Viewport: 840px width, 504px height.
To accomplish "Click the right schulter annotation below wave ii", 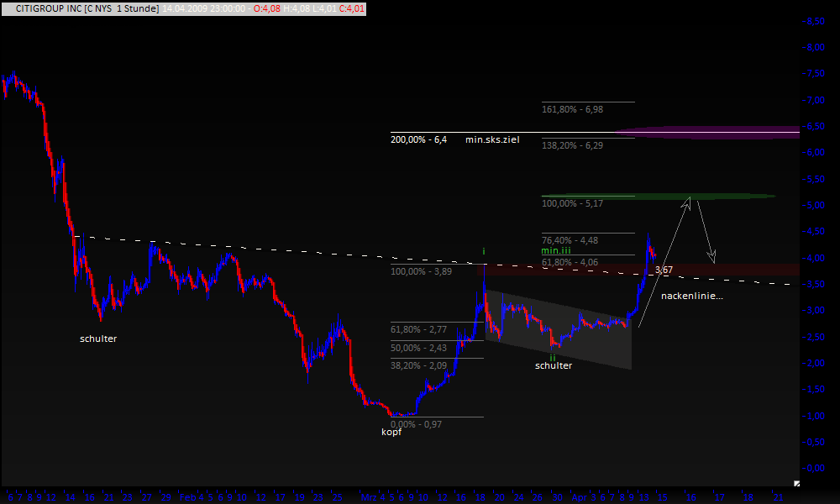I will [x=554, y=365].
